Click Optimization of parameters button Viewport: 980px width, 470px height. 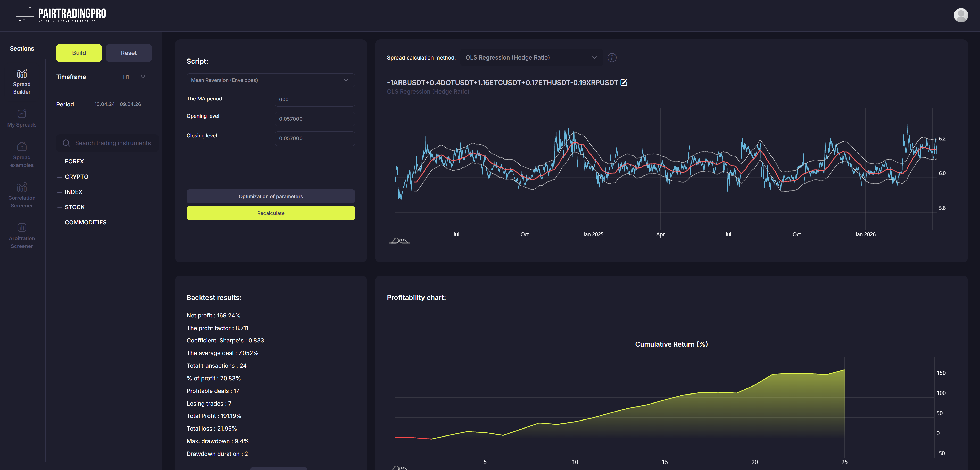(x=270, y=196)
